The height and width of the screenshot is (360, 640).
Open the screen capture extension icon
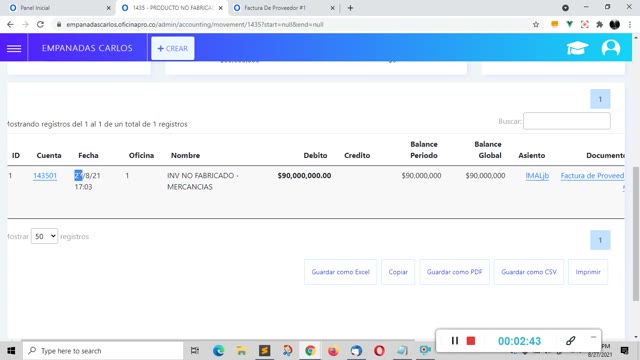pos(584,24)
